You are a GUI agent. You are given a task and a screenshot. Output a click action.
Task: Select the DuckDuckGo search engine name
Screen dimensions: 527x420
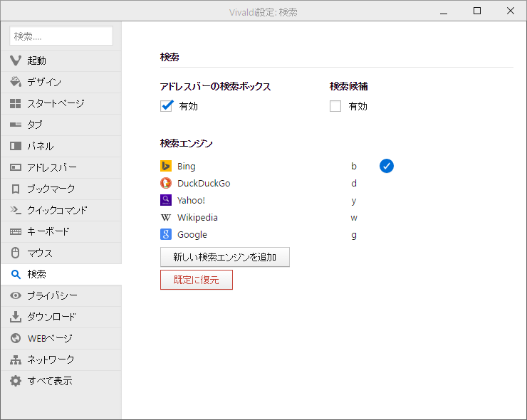(x=204, y=184)
